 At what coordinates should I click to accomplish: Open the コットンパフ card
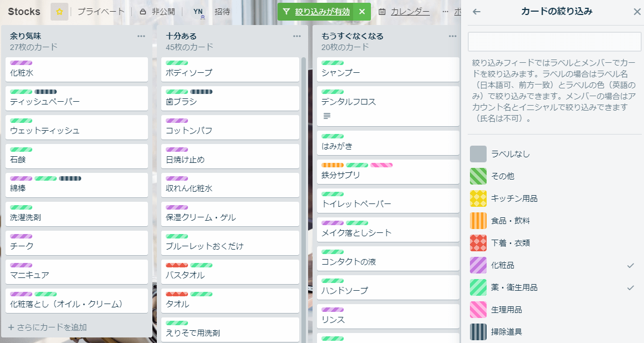pyautogui.click(x=230, y=127)
